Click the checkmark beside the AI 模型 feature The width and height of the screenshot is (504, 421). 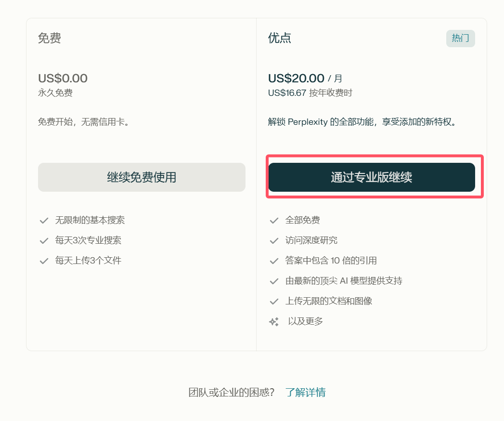274,281
